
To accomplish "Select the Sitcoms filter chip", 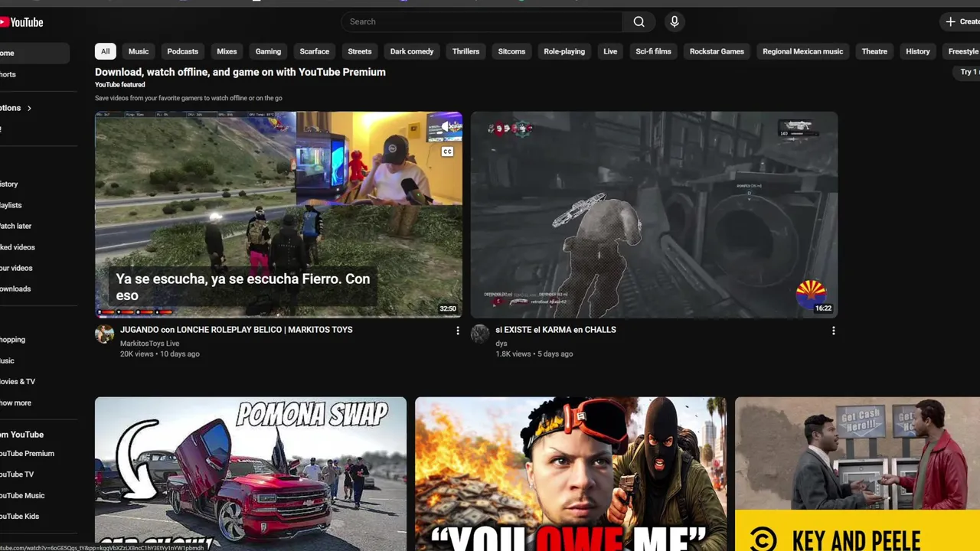I will pos(511,51).
